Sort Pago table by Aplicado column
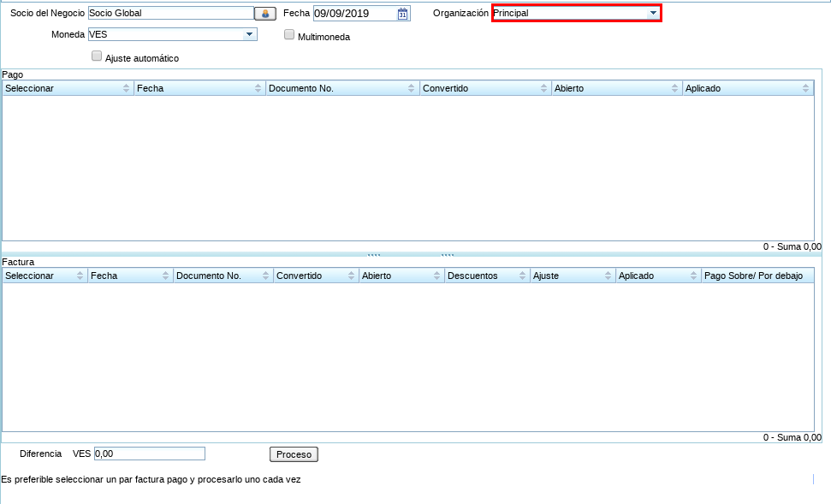 coord(748,88)
